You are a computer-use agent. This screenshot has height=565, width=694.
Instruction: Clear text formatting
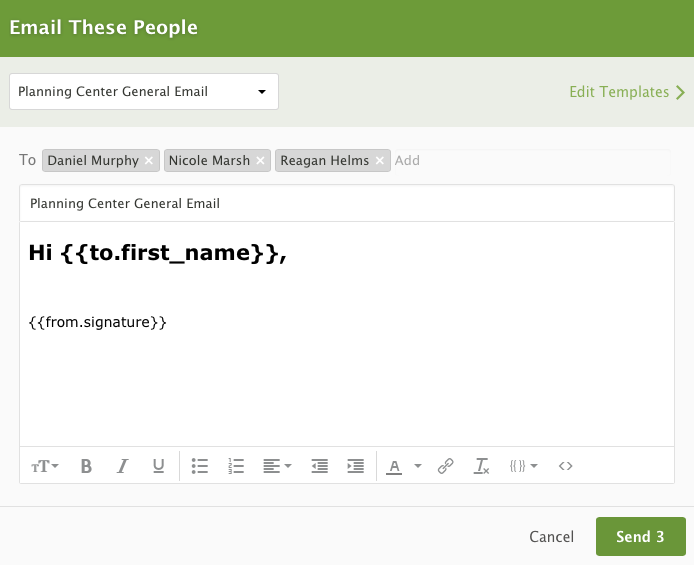tap(482, 466)
